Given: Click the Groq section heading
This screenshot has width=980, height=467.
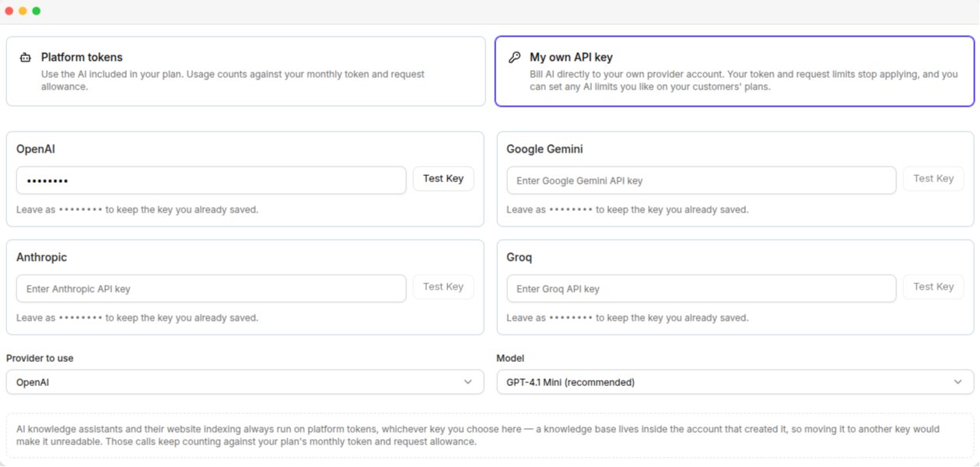Looking at the screenshot, I should (520, 258).
